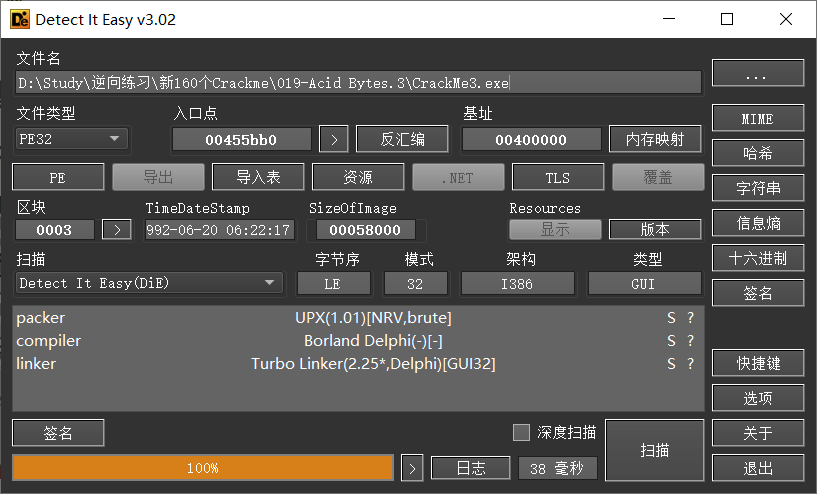Click the .NET button
The width and height of the screenshot is (817, 494).
tap(459, 177)
